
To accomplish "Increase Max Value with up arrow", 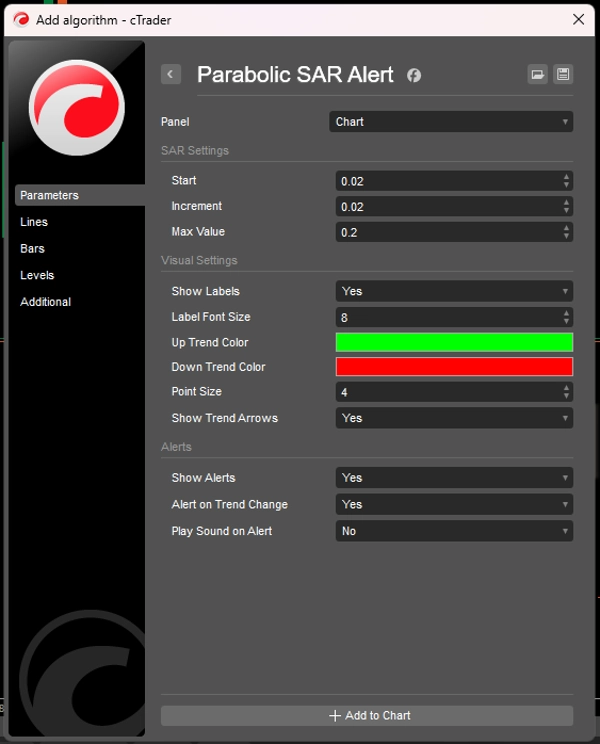I will (566, 228).
